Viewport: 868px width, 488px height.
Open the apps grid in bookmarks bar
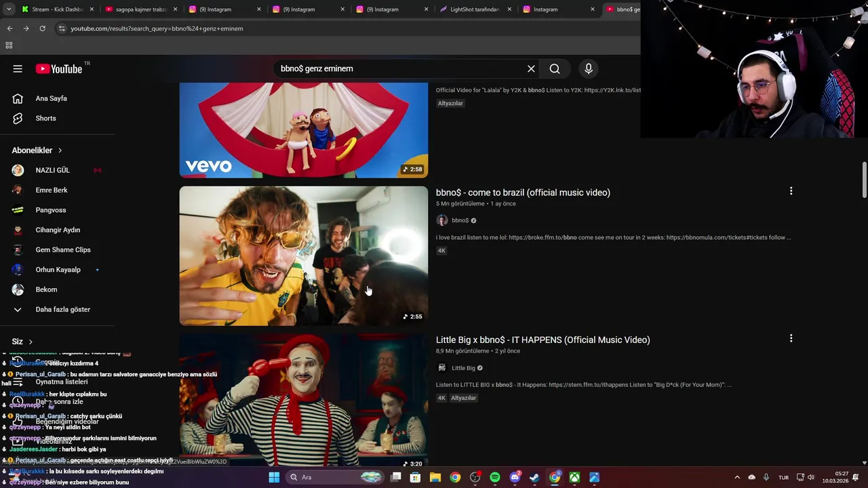9,45
